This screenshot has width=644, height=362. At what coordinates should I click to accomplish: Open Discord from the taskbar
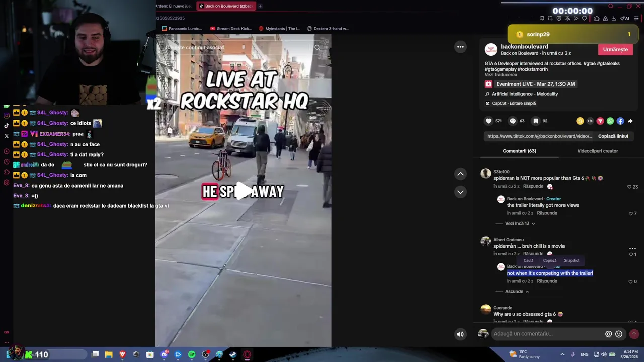(164, 354)
